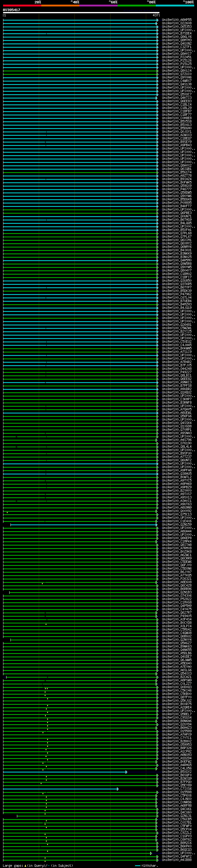Select the UniRef100_C1BL29 label
Viewport: 197px width, 868px height.
[x=177, y=108]
